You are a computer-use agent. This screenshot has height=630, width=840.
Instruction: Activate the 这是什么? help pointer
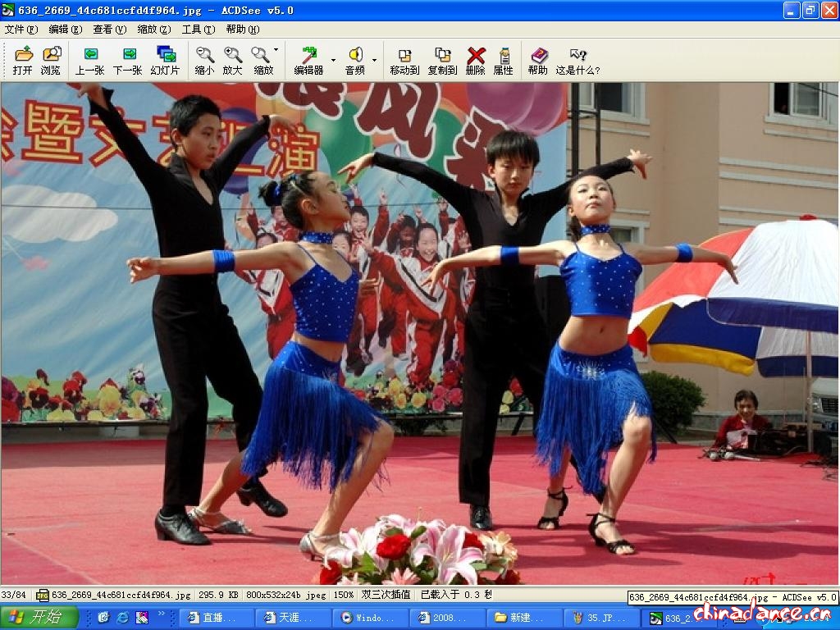pyautogui.click(x=577, y=61)
